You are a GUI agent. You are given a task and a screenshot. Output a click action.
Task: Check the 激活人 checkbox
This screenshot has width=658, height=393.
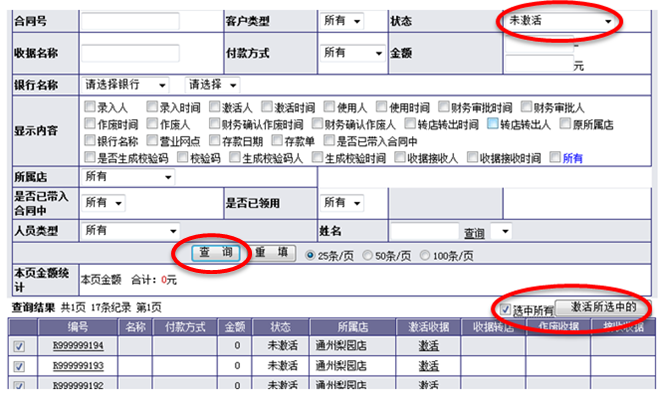click(214, 107)
